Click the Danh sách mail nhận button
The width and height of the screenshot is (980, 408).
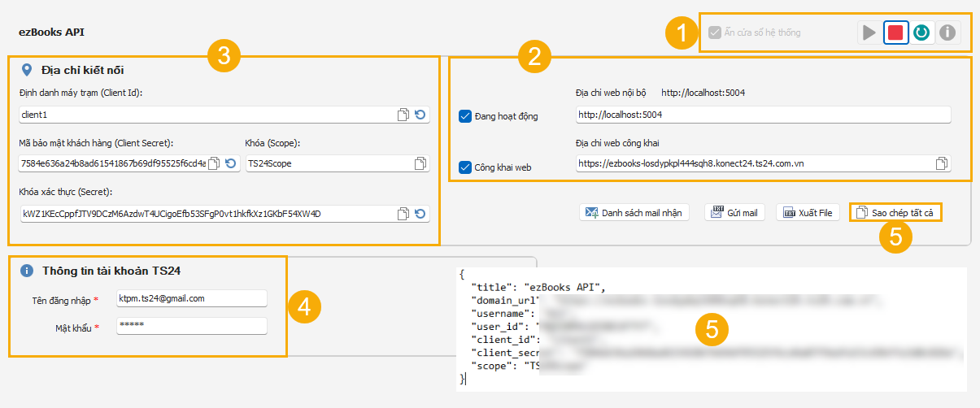pos(634,213)
